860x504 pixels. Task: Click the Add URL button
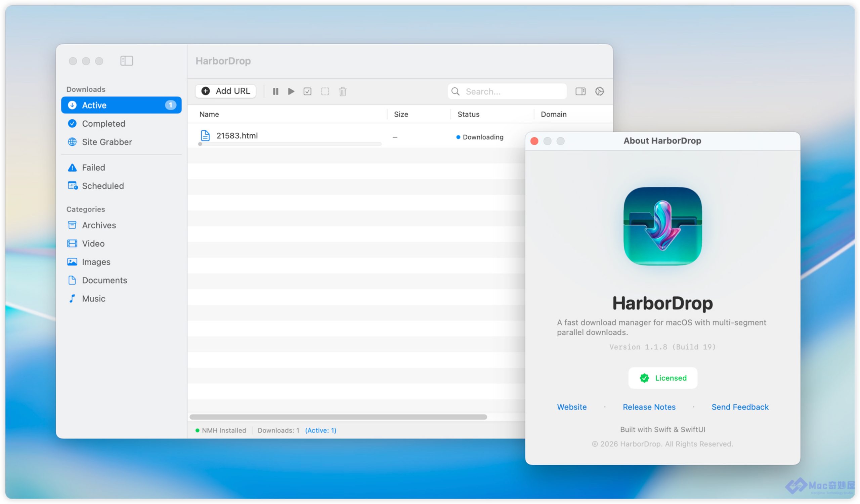225,91
